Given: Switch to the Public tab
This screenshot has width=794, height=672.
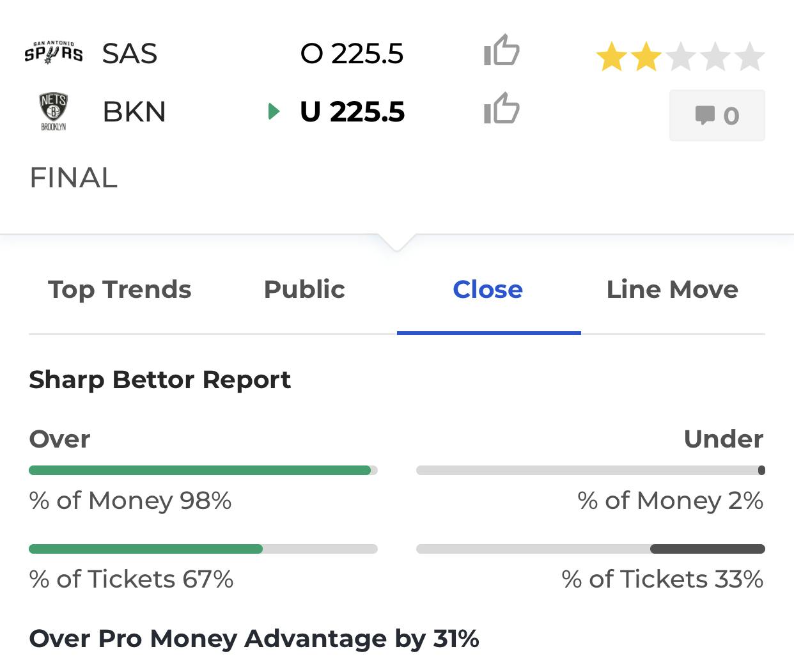Looking at the screenshot, I should point(304,290).
